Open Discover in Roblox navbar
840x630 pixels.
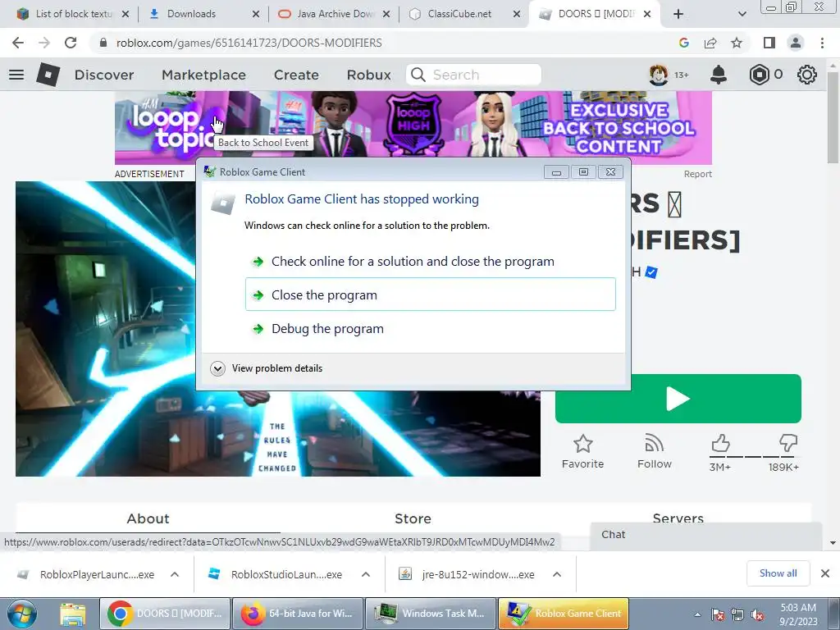coord(104,75)
